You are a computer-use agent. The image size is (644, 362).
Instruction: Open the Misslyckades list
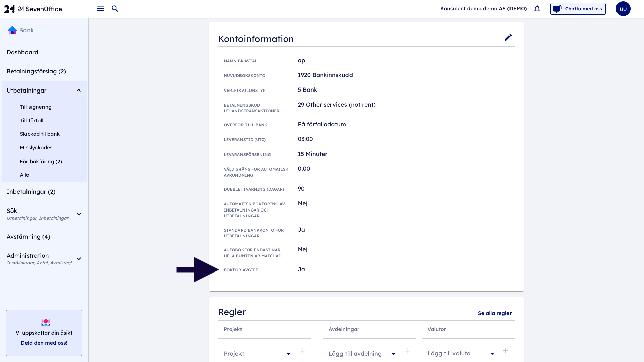coord(36,148)
